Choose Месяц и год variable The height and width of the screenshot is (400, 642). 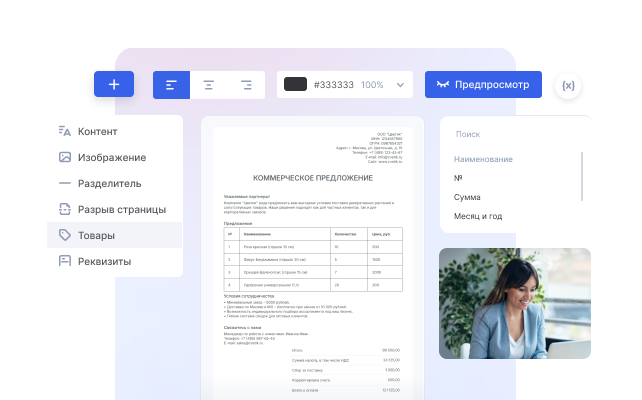478,216
